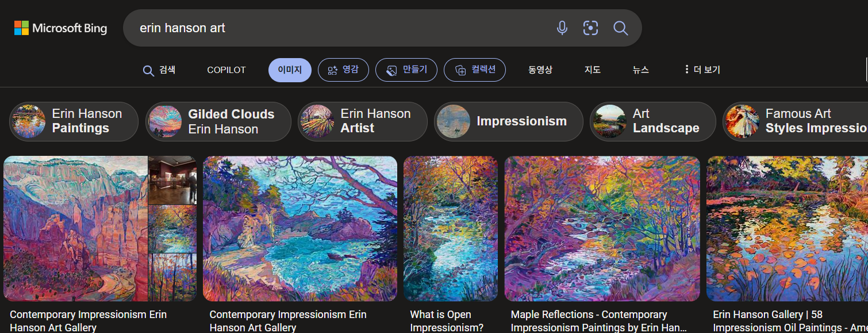Select Erin Hanson Paintings suggestion chip

point(74,121)
